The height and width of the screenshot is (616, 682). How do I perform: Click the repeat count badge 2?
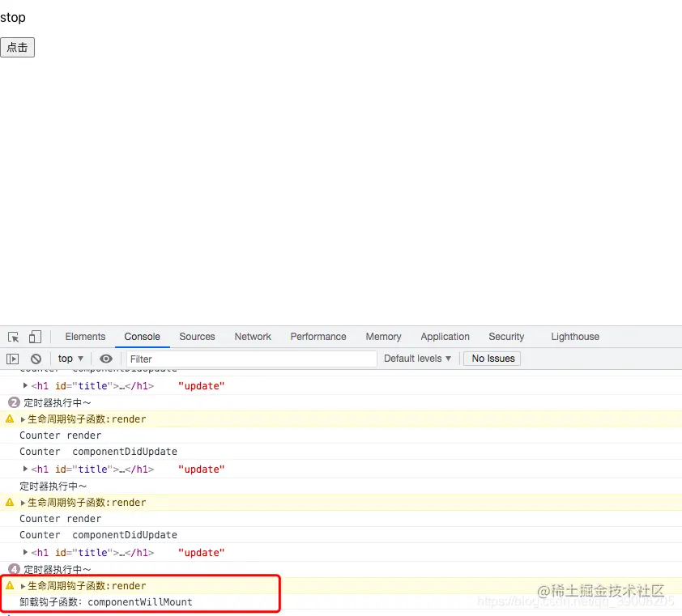coord(14,402)
